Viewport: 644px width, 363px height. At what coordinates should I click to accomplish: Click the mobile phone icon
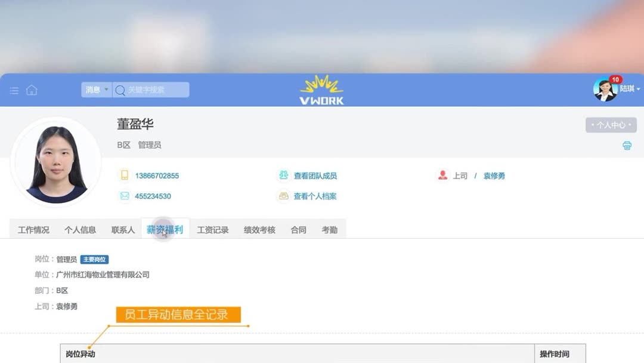coord(125,175)
